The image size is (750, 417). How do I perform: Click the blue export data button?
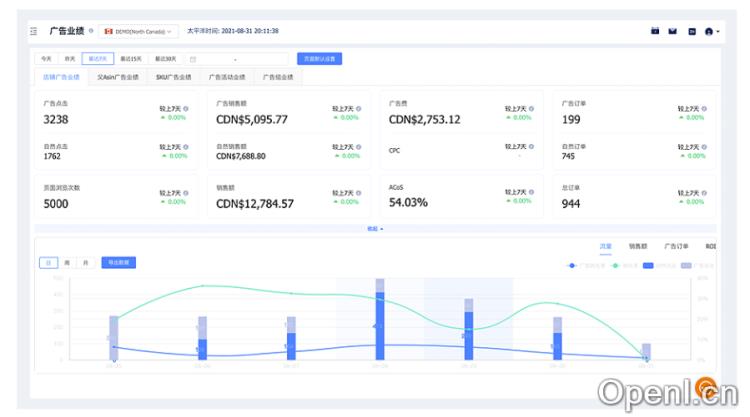[119, 263]
